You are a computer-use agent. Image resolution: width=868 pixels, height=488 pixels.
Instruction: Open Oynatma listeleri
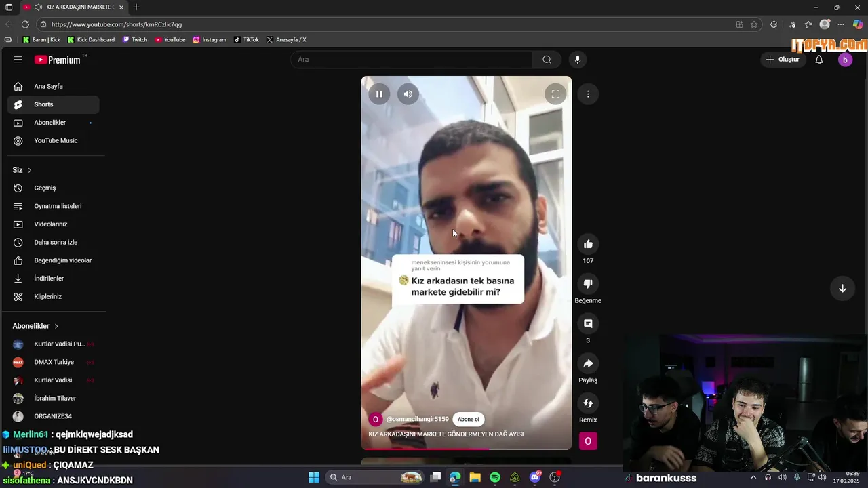tap(54, 206)
